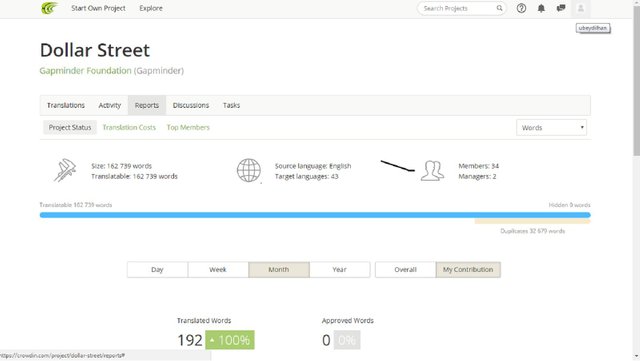Click the 'Managers: 2' text

pos(477,176)
